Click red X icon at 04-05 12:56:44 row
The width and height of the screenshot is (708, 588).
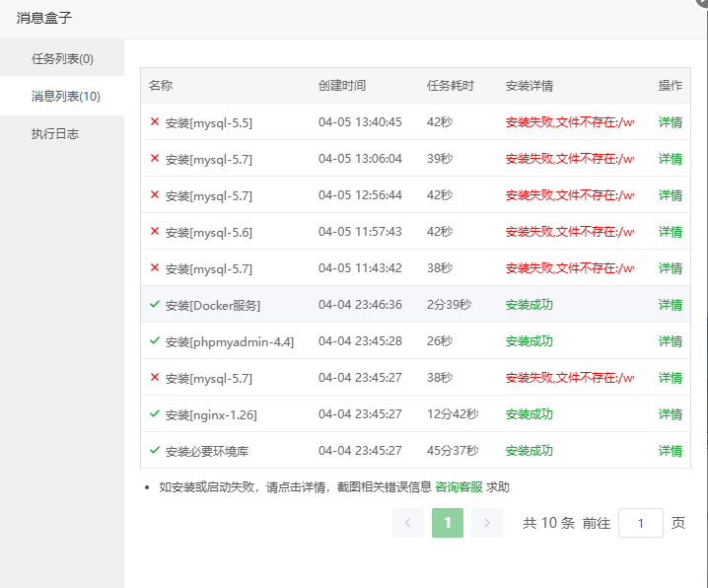point(155,194)
